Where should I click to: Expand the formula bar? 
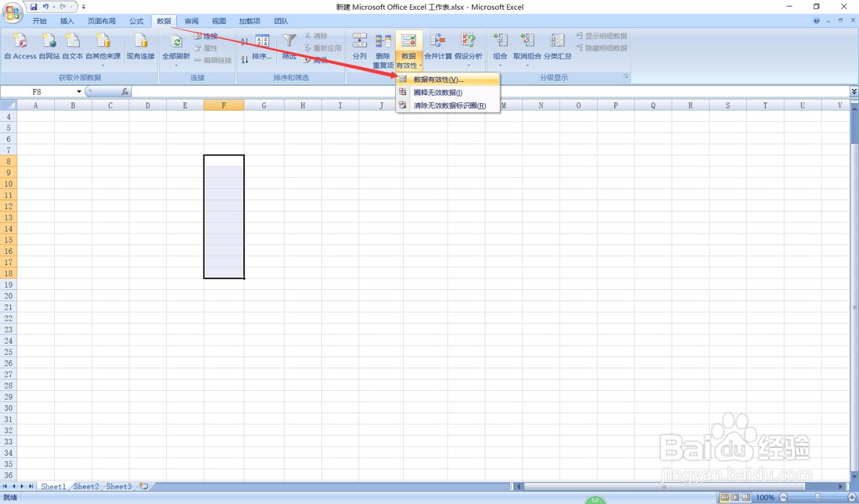click(x=854, y=92)
